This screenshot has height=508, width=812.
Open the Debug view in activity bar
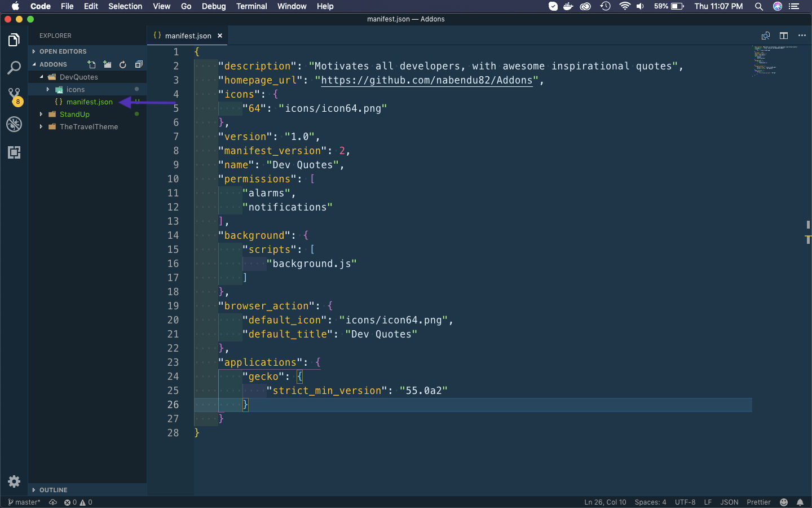14,124
